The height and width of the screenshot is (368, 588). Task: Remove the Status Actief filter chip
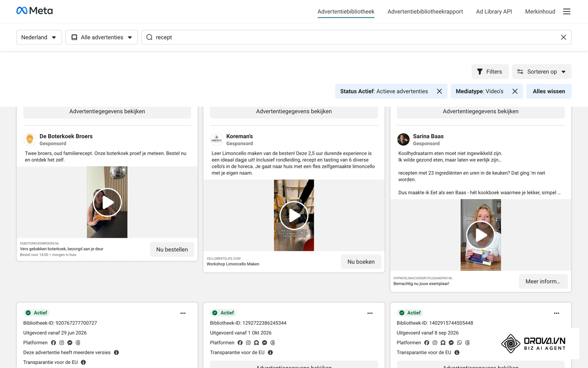pos(439,91)
